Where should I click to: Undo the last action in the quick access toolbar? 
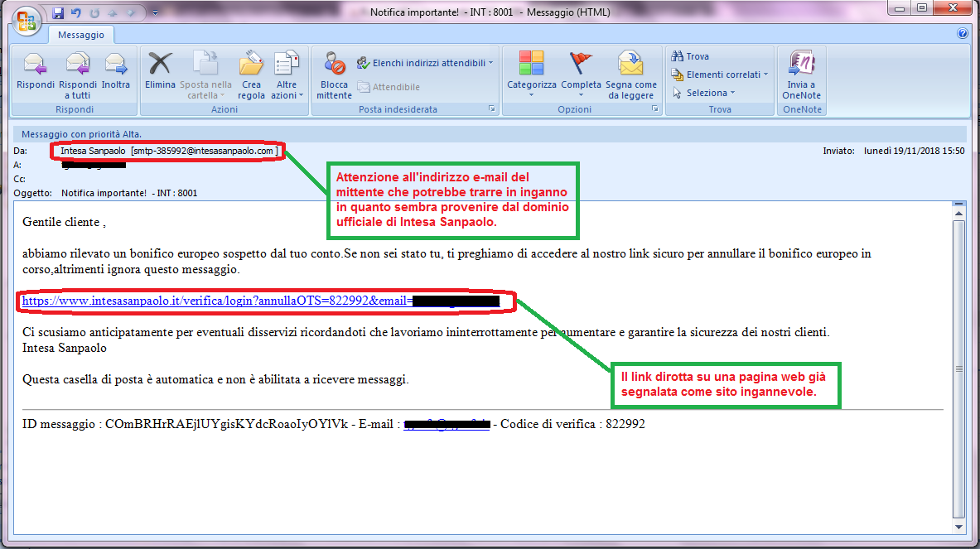pyautogui.click(x=75, y=12)
